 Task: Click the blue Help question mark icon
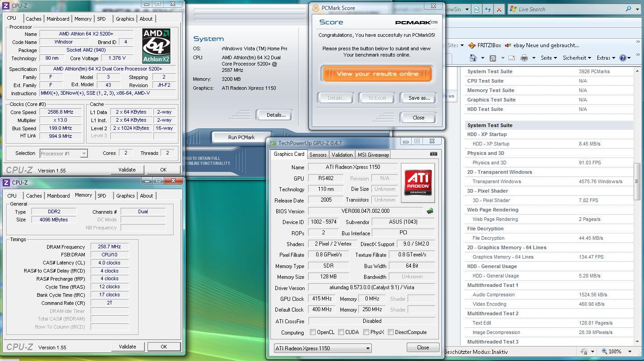622,58
